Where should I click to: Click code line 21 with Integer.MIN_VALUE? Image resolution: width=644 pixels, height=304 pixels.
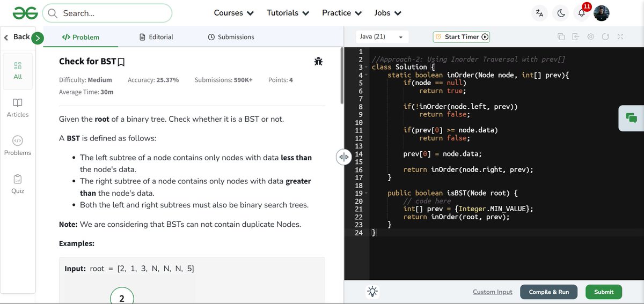pyautogui.click(x=468, y=209)
